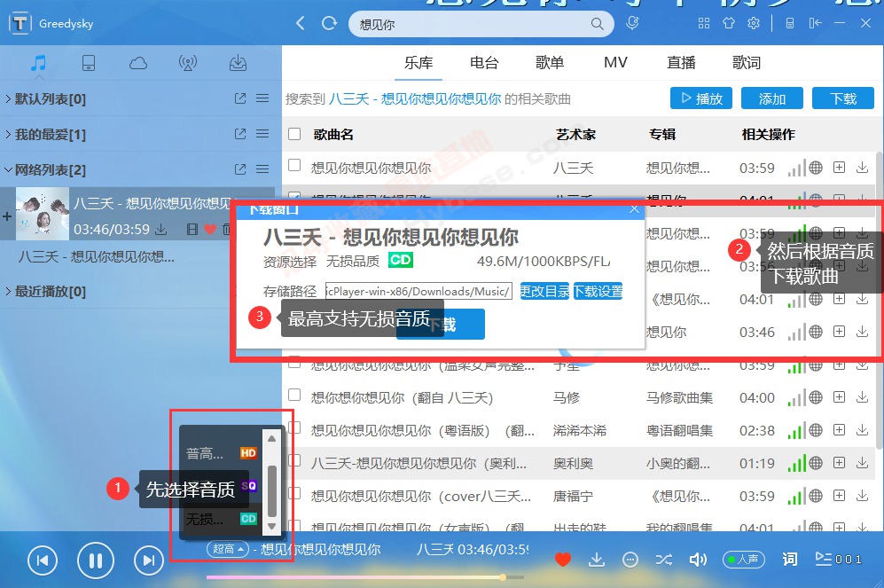Refresh the search results page
Screen dimensions: 884x588
point(329,23)
